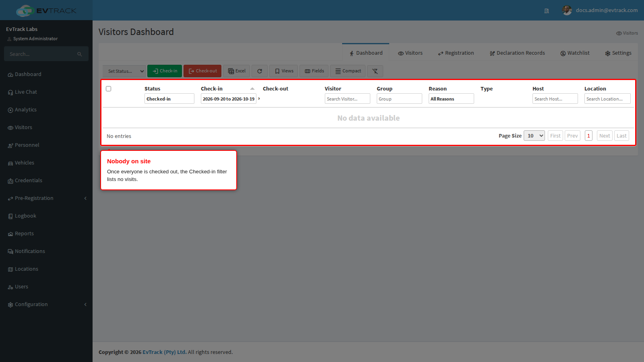
Task: Click the user avatar picture
Action: 567,10
